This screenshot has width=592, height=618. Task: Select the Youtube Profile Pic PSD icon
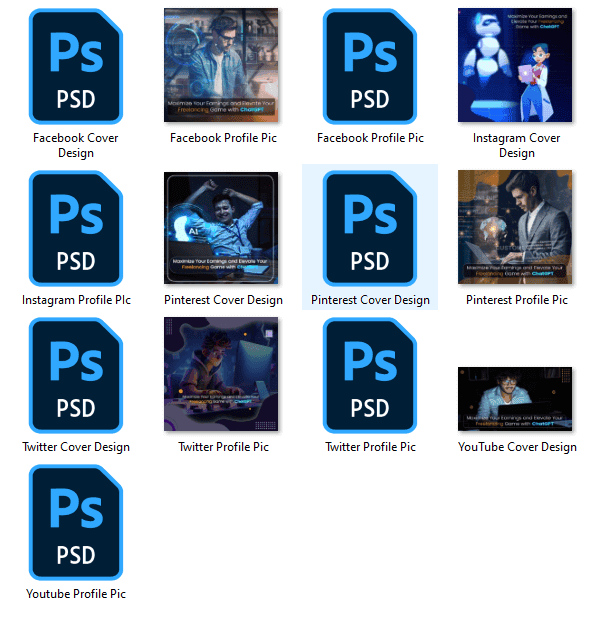[76, 522]
